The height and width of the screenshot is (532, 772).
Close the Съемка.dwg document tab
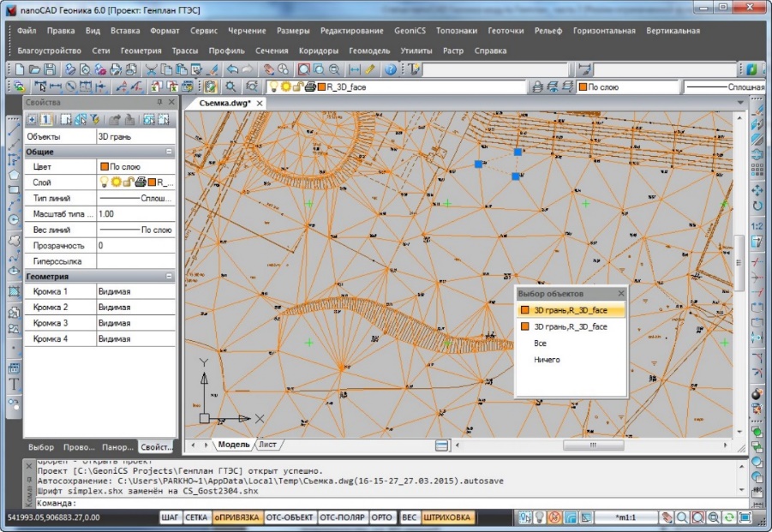click(x=260, y=103)
